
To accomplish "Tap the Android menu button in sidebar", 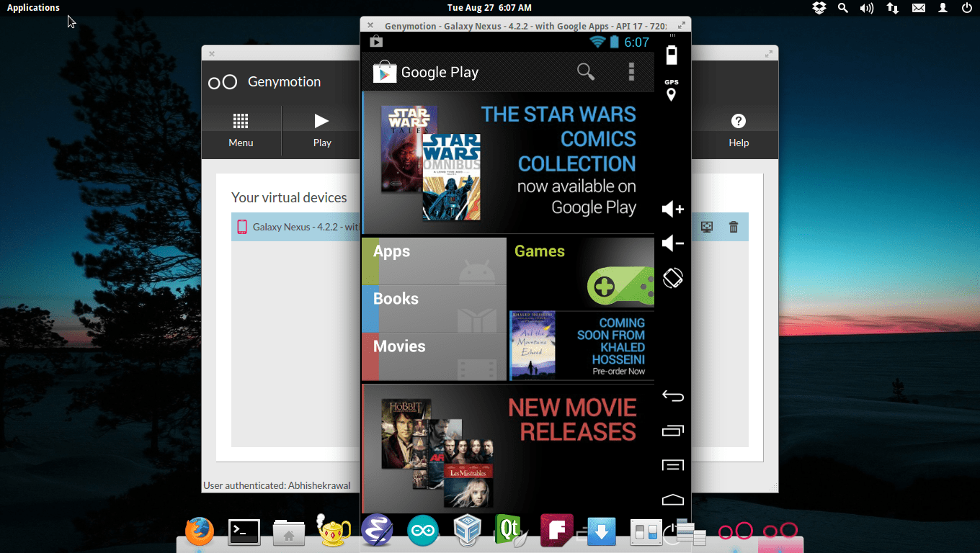I will pos(673,465).
